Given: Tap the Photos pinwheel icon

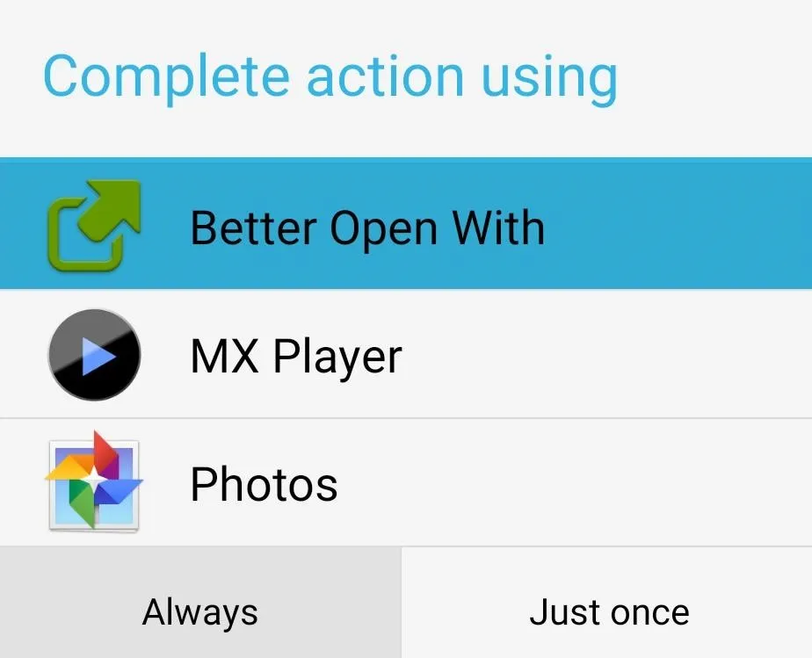Looking at the screenshot, I should pyautogui.click(x=94, y=481).
